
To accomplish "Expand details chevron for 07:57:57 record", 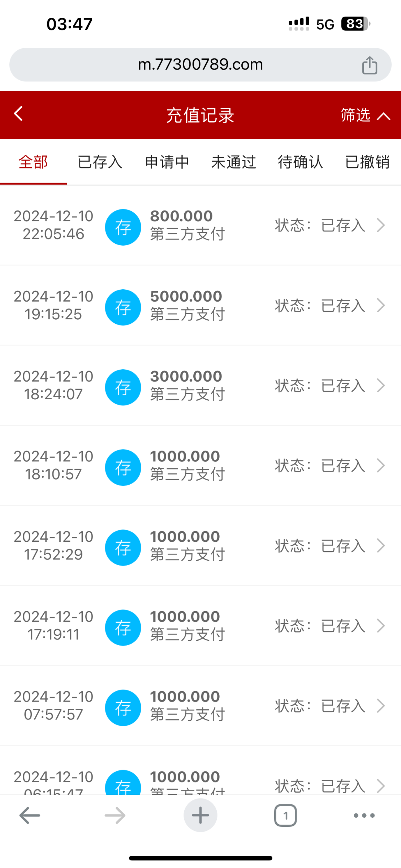I will click(x=381, y=706).
